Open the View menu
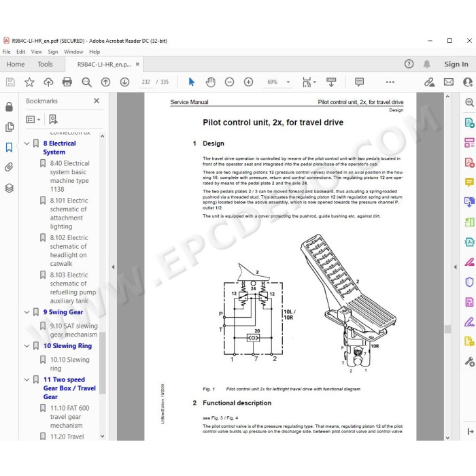Image resolution: width=476 pixels, height=476 pixels. click(37, 52)
